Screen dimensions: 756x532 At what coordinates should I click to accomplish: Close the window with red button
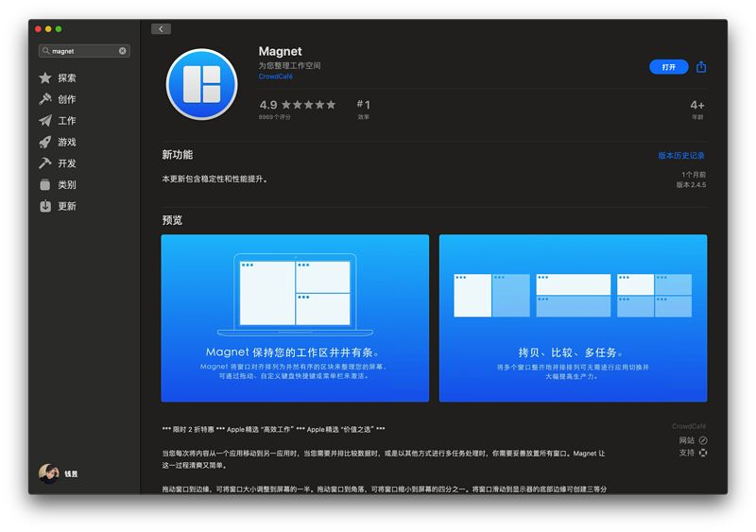38,29
